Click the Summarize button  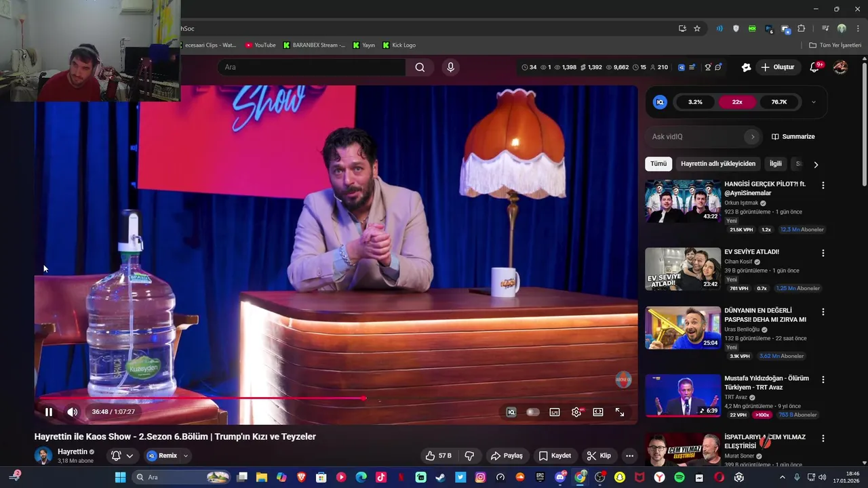(x=793, y=137)
